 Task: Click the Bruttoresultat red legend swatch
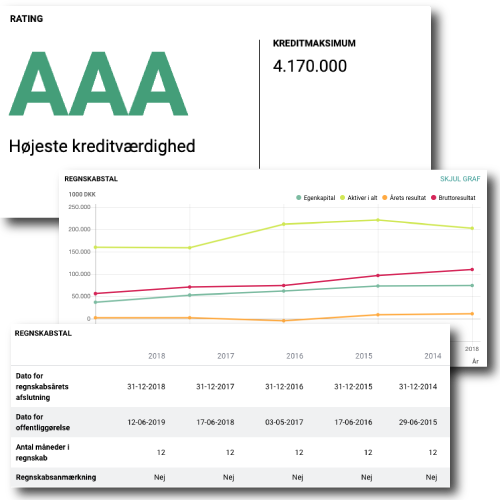tap(434, 198)
